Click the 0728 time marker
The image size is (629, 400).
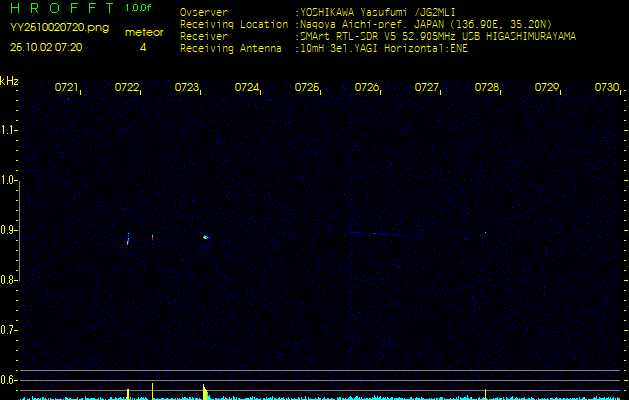pyautogui.click(x=487, y=88)
